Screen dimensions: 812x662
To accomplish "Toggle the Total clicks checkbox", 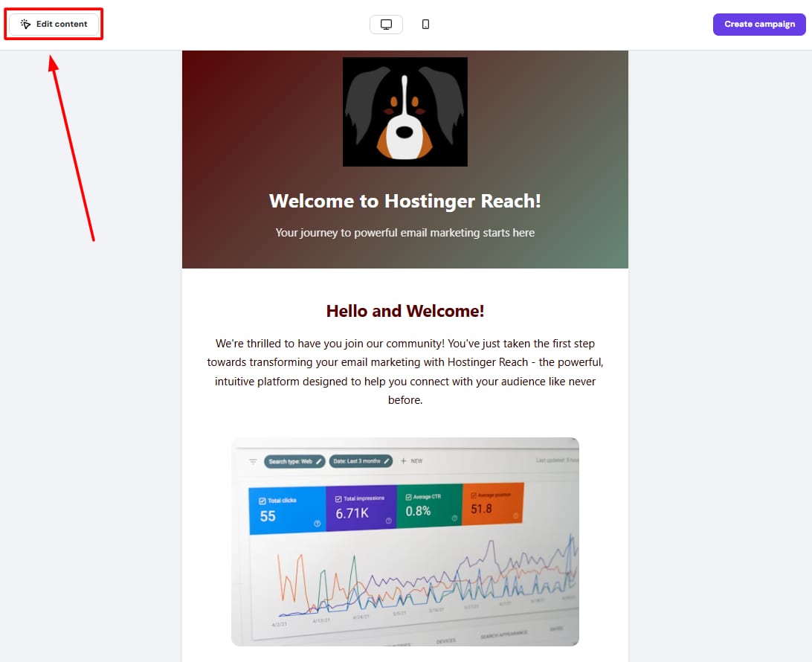I will click(x=262, y=501).
